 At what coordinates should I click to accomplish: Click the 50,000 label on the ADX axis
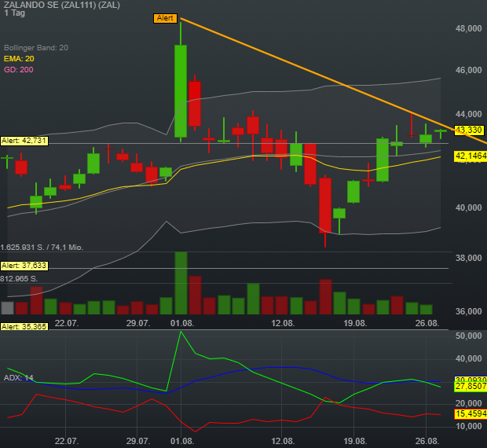click(468, 336)
